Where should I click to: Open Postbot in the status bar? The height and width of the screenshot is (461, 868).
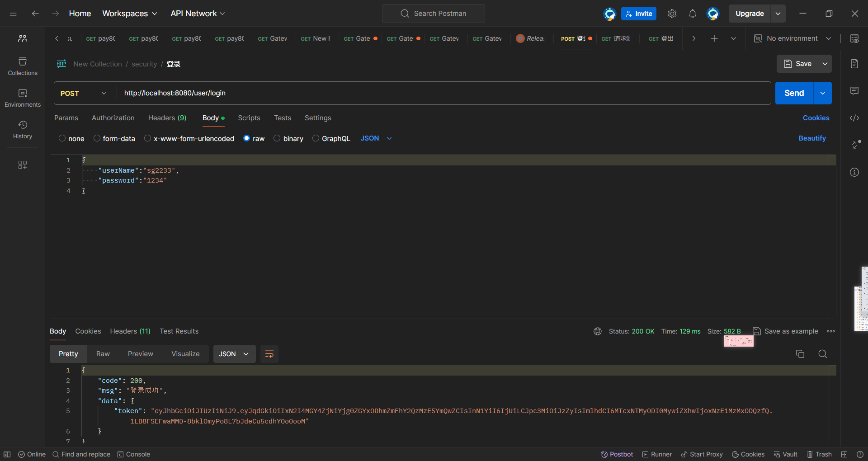617,454
